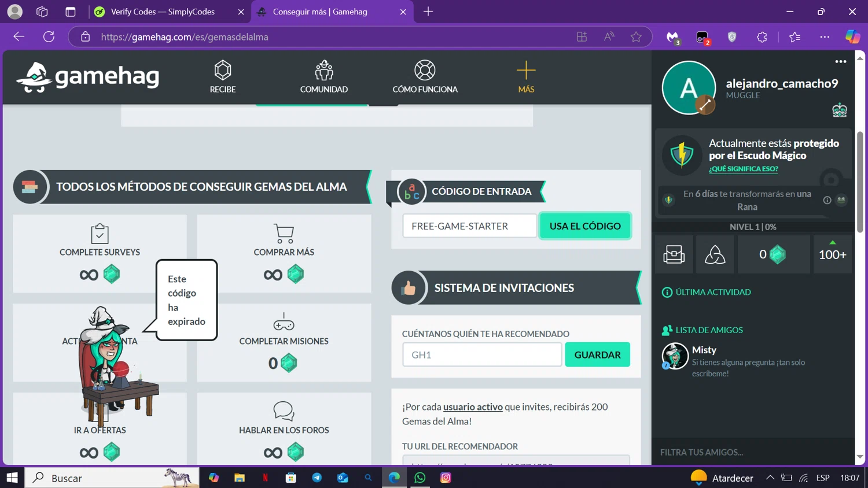Open the HABLAR EN LOS FOROS card
This screenshot has width=868, height=488.
tap(284, 428)
